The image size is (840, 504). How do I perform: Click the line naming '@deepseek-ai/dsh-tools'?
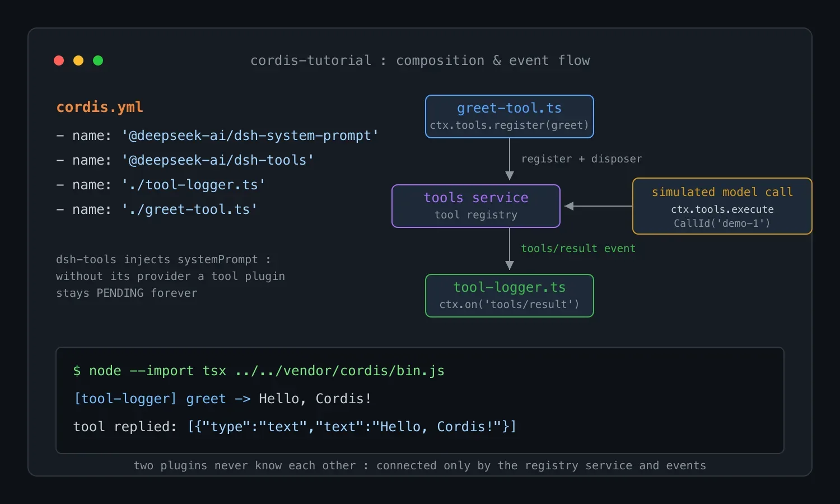[185, 160]
